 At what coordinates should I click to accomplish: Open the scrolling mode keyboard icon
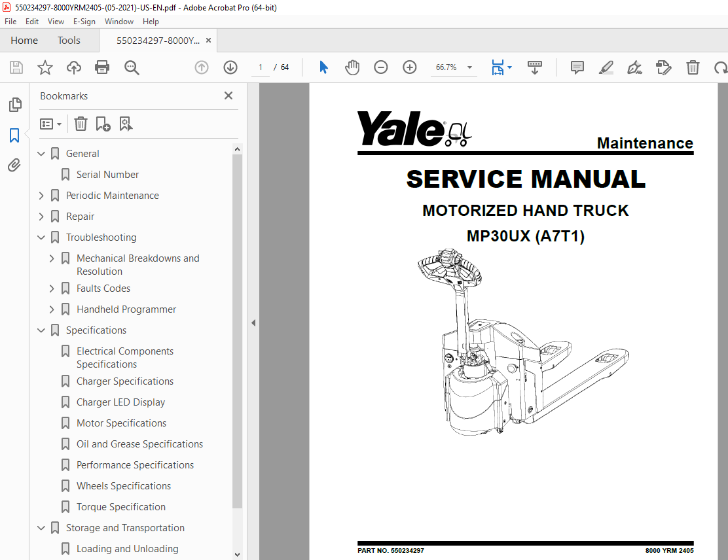coord(535,68)
